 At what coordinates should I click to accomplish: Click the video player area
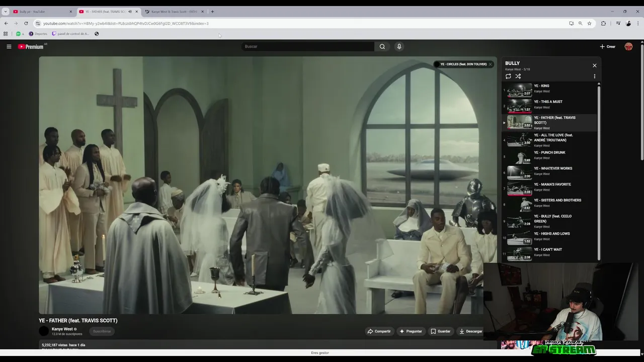268,185
